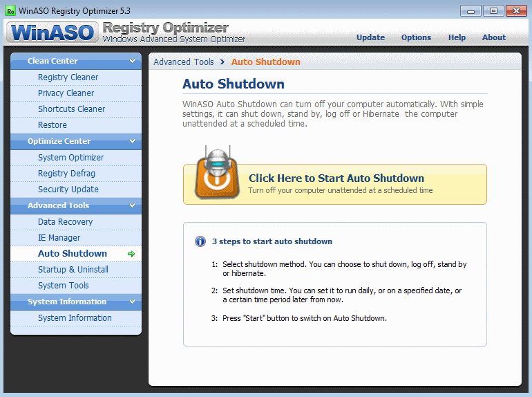
Task: Open Registry Cleaner in the sidebar
Action: click(x=76, y=77)
